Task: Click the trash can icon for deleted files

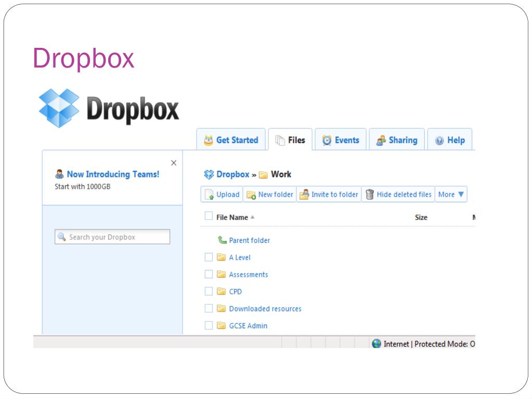Action: [x=370, y=195]
